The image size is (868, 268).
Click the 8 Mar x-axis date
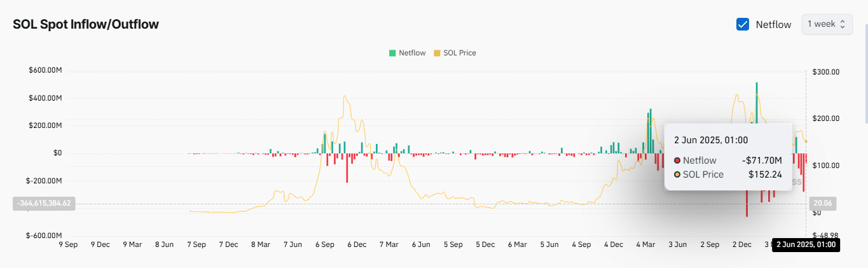(261, 244)
